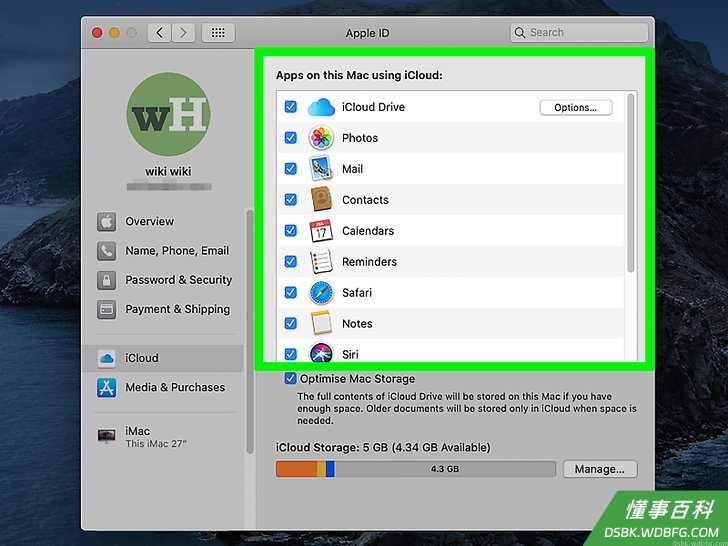Toggle the Contacts checkbox
Image resolution: width=728 pixels, height=546 pixels.
click(x=291, y=200)
